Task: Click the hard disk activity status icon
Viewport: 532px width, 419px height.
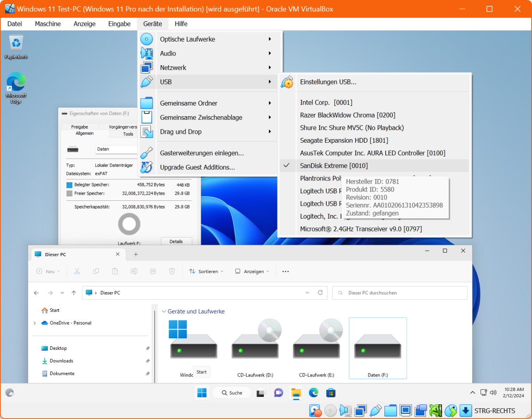Action: (x=315, y=411)
